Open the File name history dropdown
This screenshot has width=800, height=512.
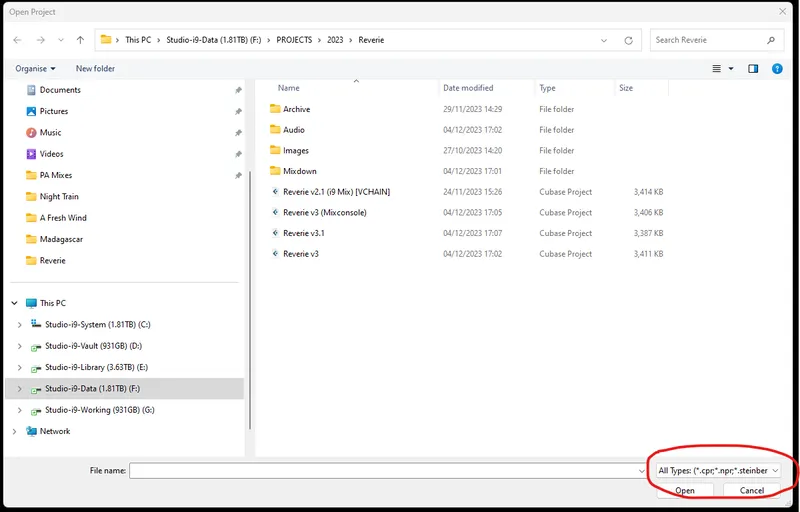click(x=642, y=471)
